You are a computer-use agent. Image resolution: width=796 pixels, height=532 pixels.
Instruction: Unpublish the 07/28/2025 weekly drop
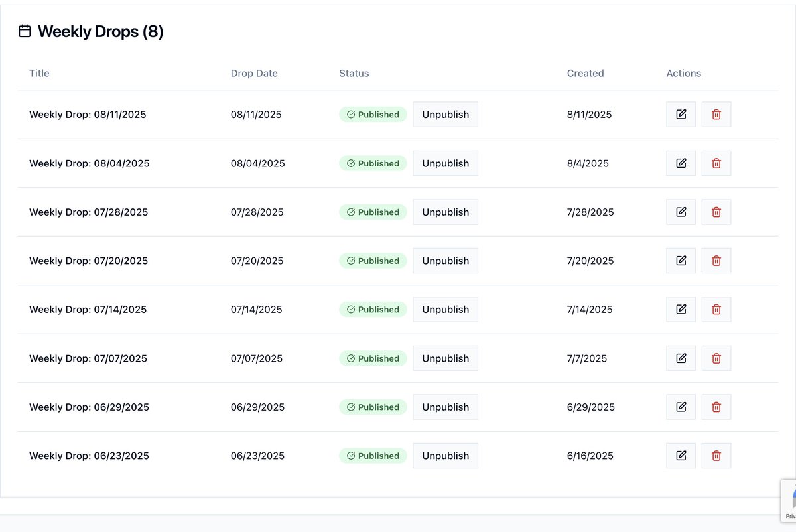(445, 212)
